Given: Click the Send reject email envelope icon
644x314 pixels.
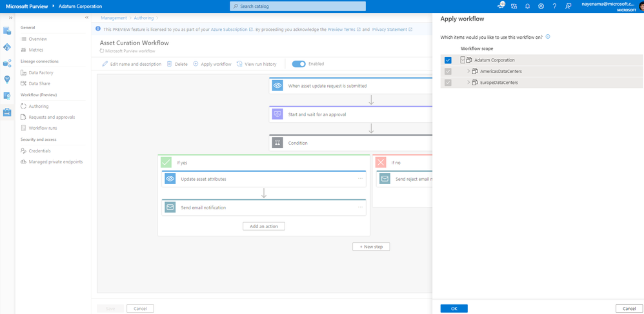Looking at the screenshot, I should click(x=385, y=179).
